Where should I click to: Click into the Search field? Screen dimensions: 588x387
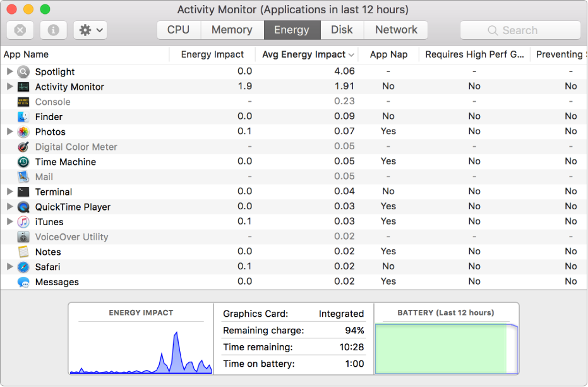[x=520, y=30]
